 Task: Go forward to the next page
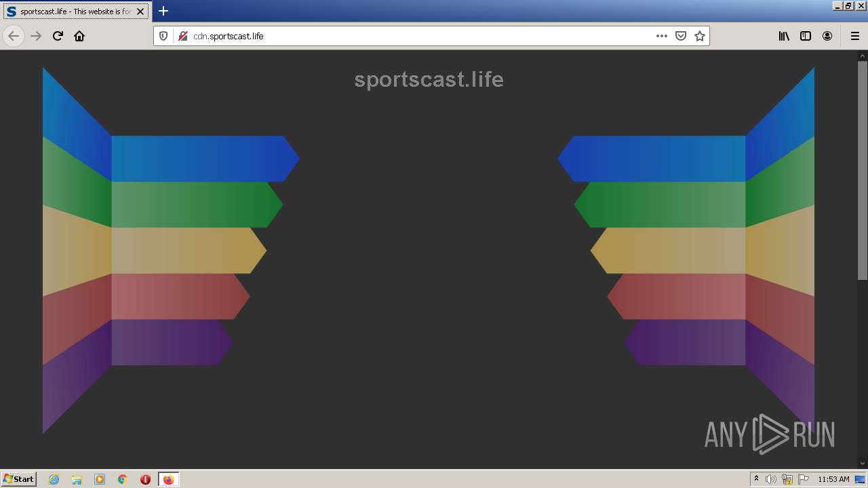click(x=36, y=36)
